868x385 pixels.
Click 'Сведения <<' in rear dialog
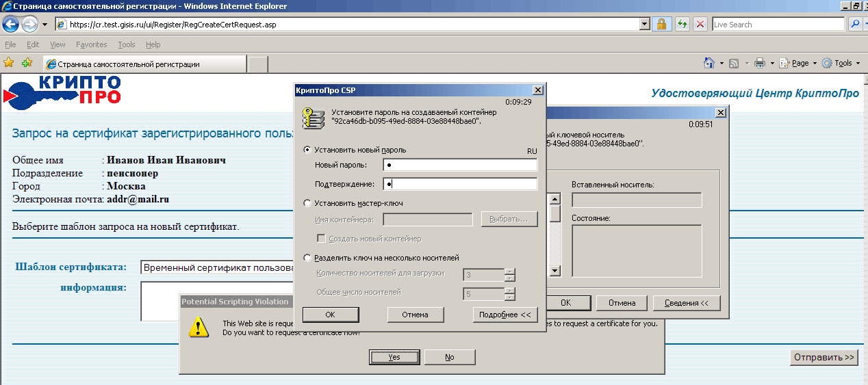pyautogui.click(x=686, y=302)
